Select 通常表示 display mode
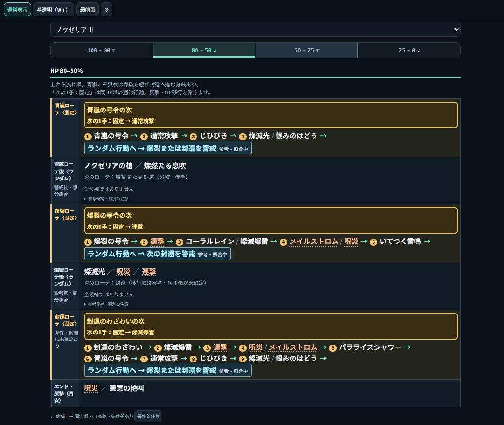504x425 pixels. pos(17,10)
